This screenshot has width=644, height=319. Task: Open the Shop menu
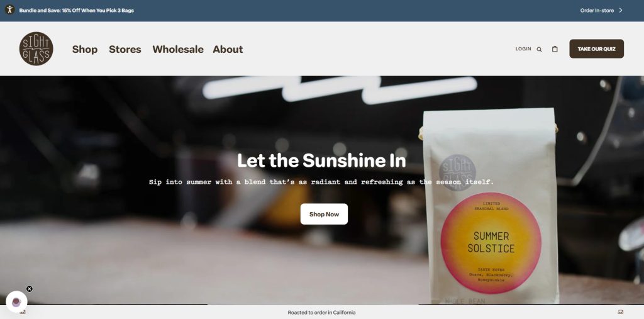click(85, 49)
